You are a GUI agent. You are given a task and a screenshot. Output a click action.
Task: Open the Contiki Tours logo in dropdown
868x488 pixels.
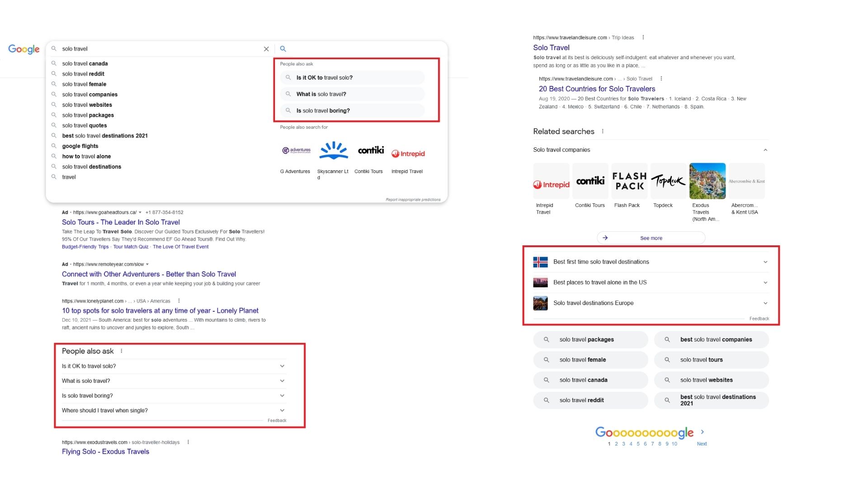pos(371,150)
